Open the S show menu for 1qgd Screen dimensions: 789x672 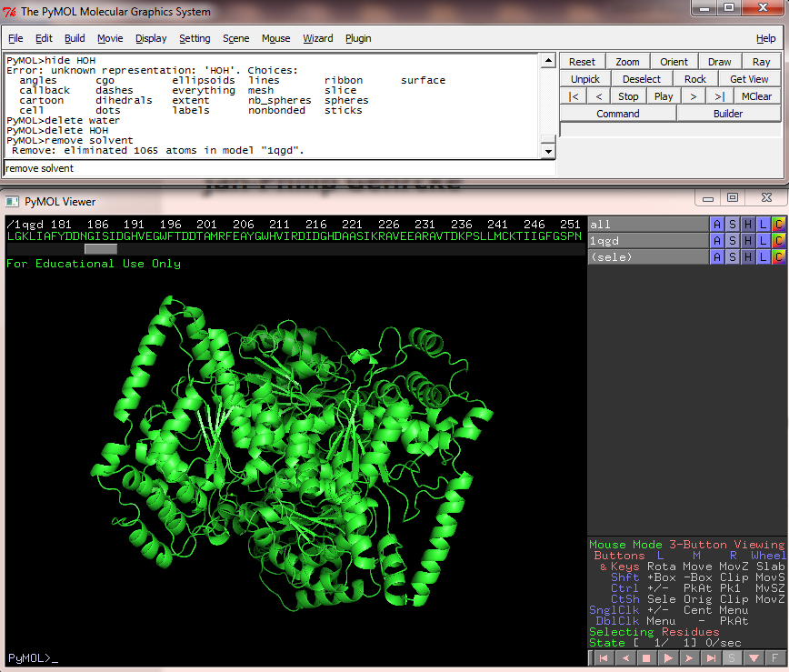coord(733,241)
